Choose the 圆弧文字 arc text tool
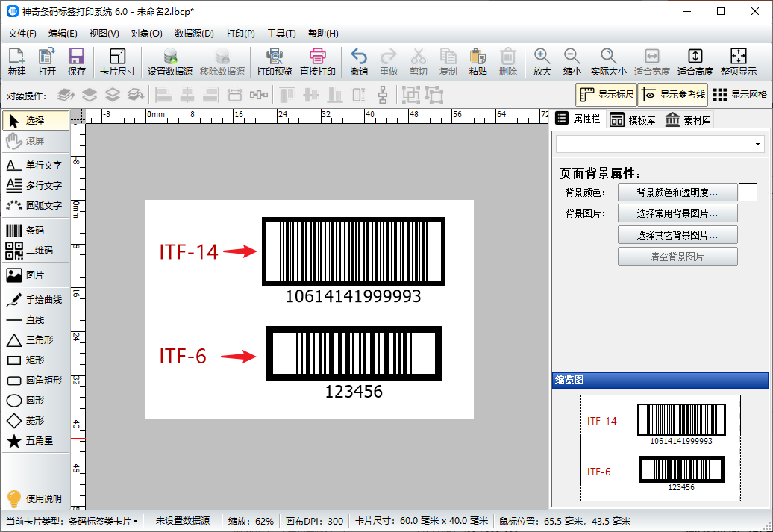 click(x=34, y=206)
